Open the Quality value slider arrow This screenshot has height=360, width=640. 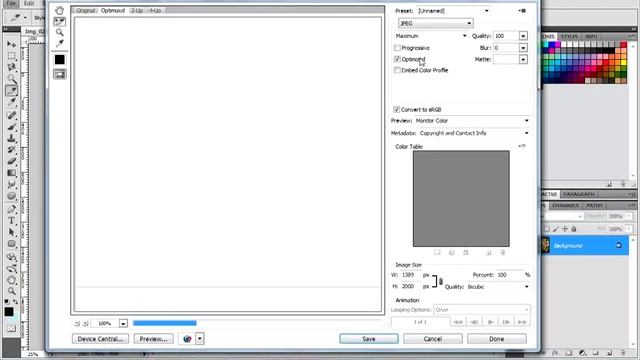click(523, 36)
